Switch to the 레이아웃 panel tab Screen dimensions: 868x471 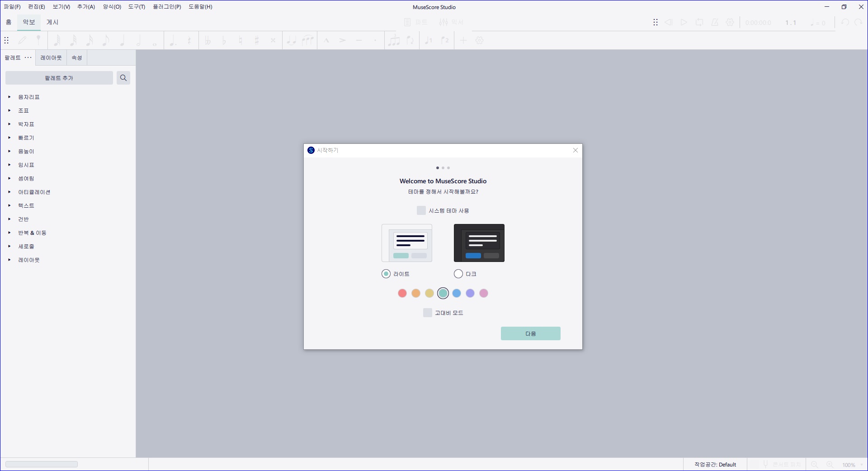tap(51, 58)
